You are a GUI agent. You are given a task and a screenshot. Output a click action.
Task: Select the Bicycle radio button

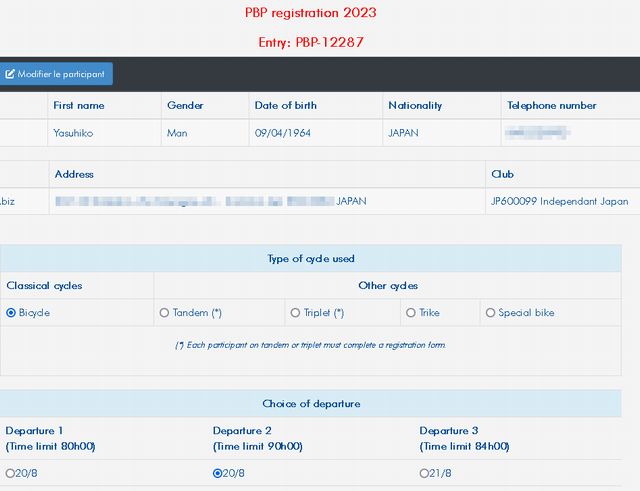coord(11,313)
